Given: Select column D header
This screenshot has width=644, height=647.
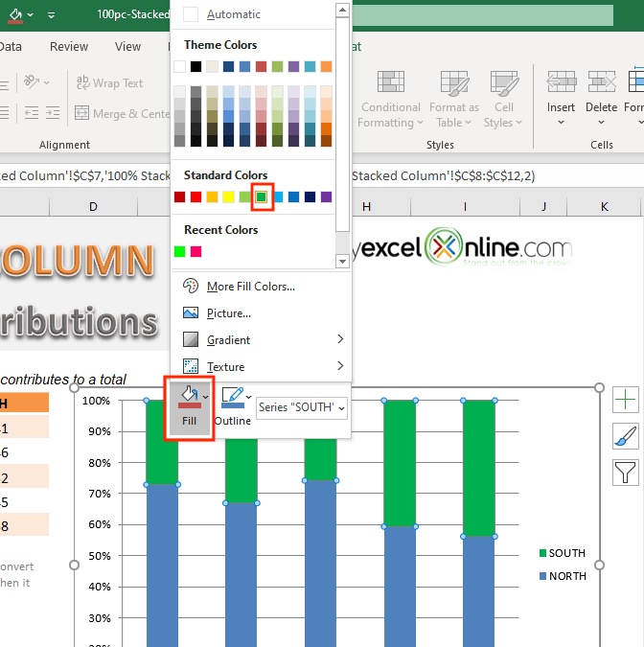Looking at the screenshot, I should click(x=93, y=207).
